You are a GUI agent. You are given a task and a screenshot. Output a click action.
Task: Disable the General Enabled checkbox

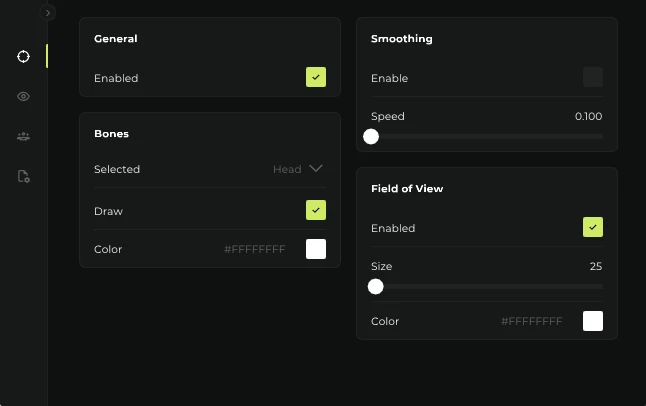(316, 77)
